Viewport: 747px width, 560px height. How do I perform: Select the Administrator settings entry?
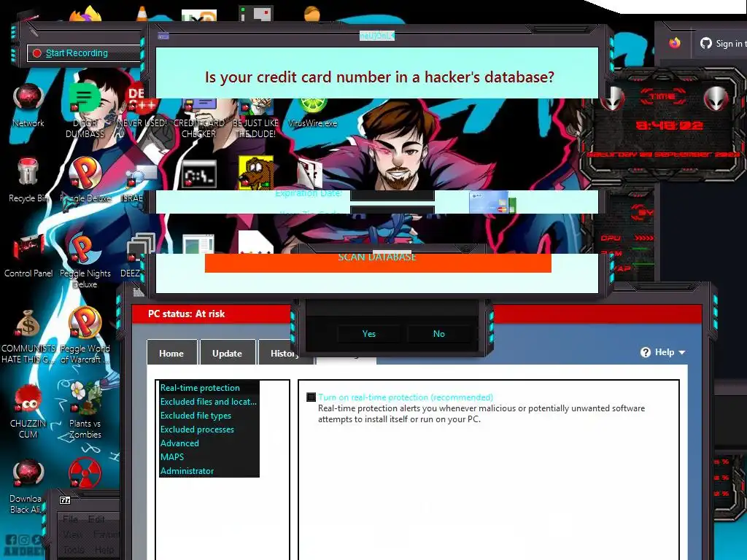(x=209, y=470)
